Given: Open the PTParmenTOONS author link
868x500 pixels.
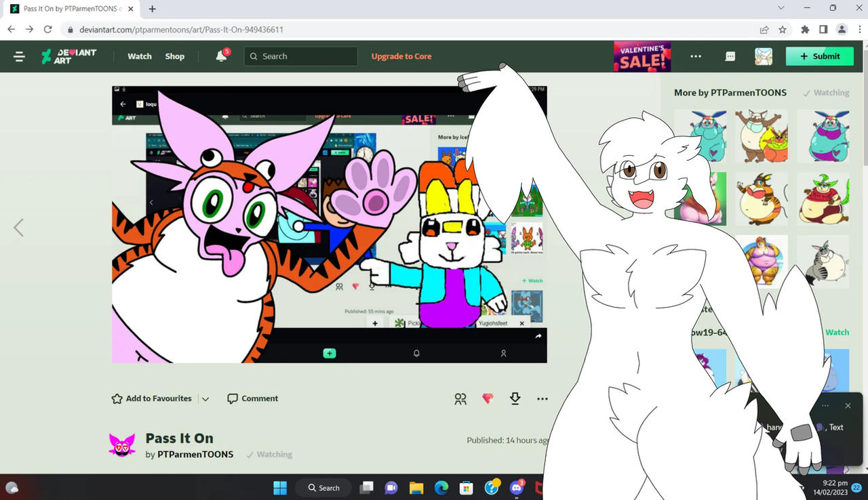Looking at the screenshot, I should click(x=195, y=455).
